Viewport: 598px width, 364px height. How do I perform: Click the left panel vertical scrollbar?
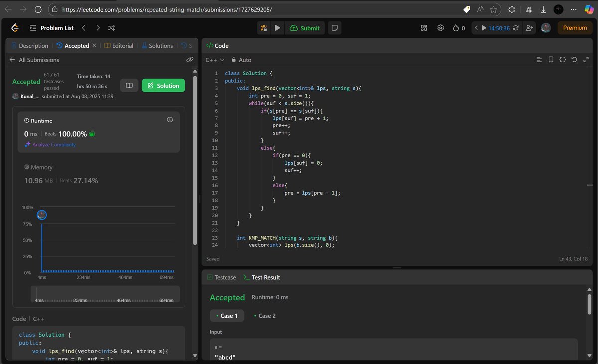point(195,159)
